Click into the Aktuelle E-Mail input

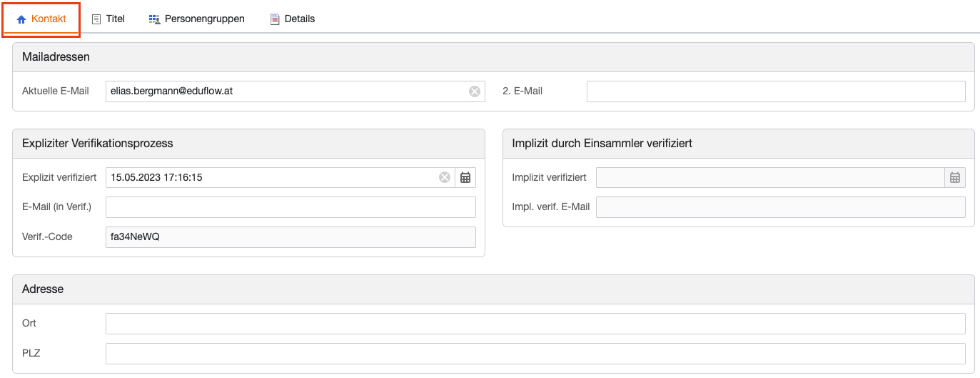286,91
